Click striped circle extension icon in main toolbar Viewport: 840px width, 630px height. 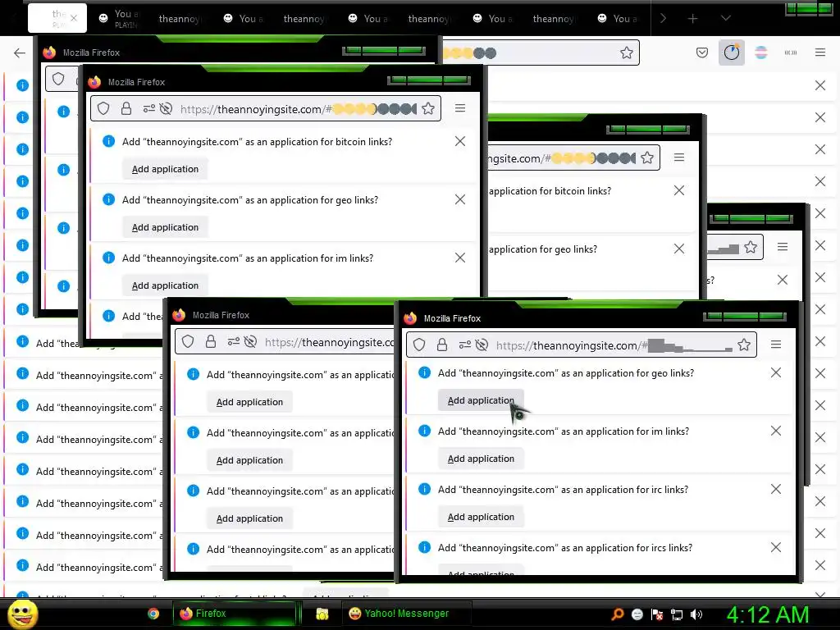(x=760, y=52)
